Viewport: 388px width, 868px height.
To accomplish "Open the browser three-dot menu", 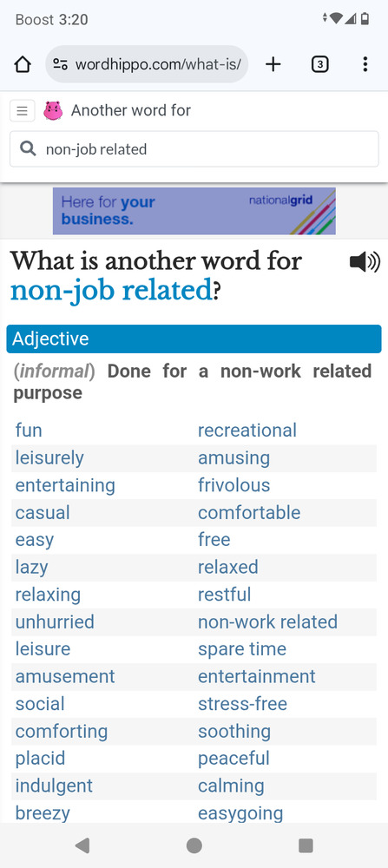I will pos(365,64).
